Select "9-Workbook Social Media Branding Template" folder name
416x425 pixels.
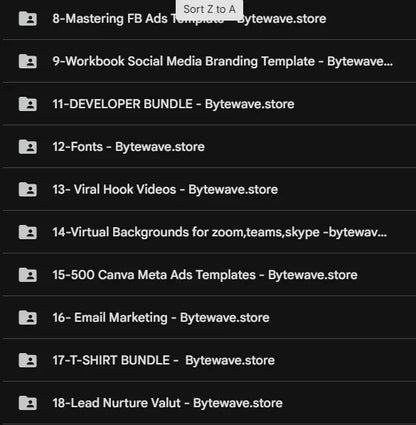(222, 61)
